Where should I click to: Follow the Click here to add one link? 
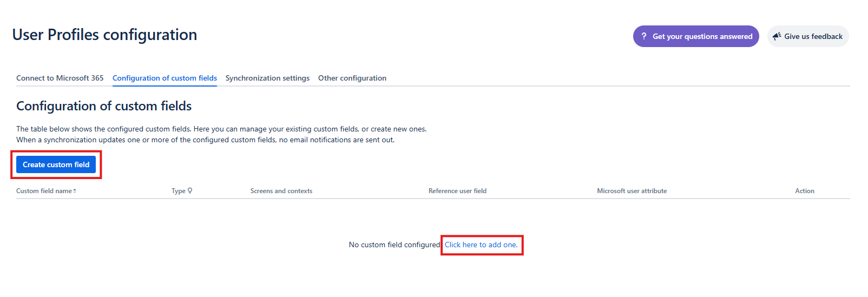click(481, 245)
